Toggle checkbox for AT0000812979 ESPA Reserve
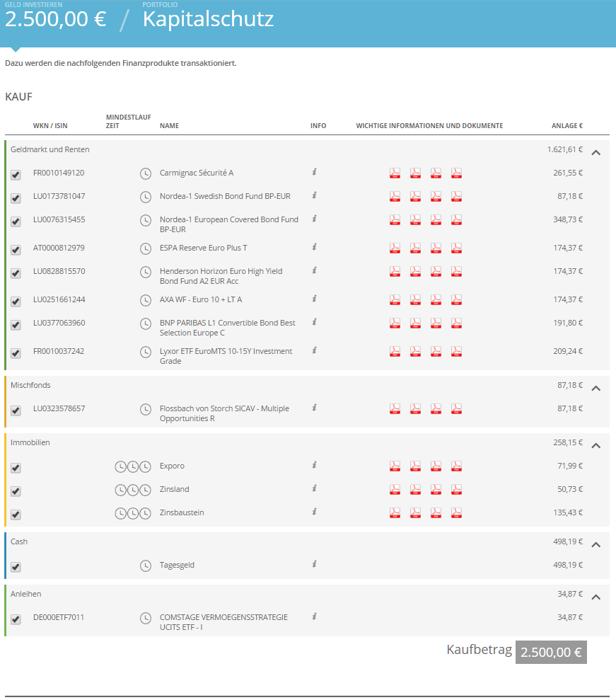The image size is (616, 700). point(16,250)
